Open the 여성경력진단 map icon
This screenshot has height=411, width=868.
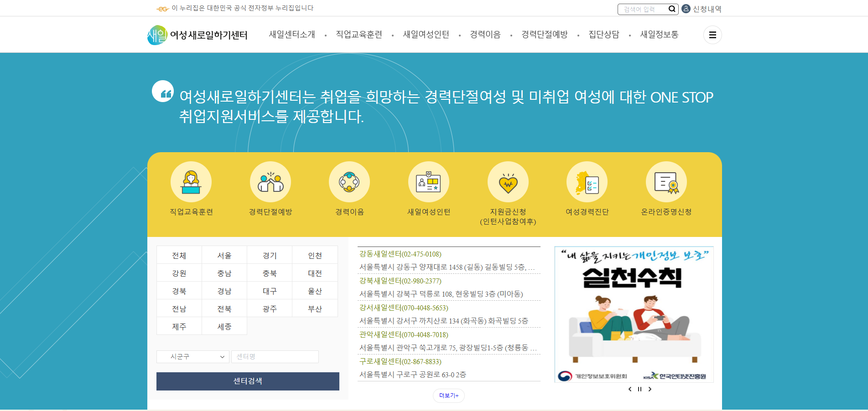pos(587,181)
